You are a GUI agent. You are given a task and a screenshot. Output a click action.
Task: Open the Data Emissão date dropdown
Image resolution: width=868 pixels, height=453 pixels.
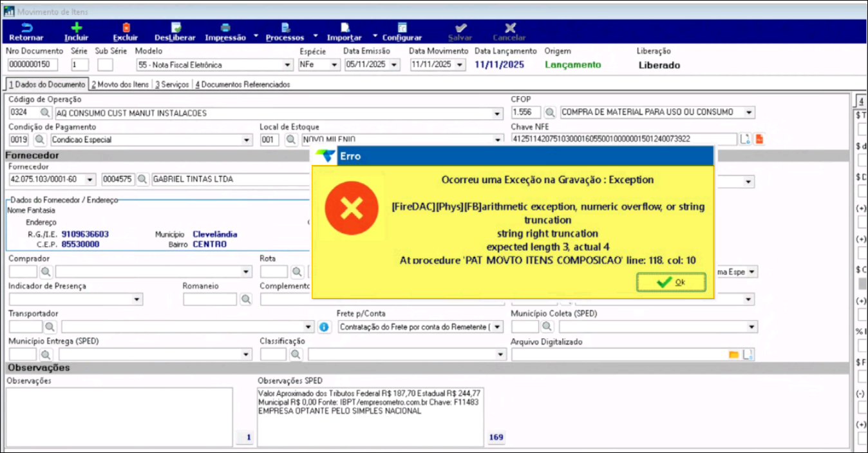394,65
